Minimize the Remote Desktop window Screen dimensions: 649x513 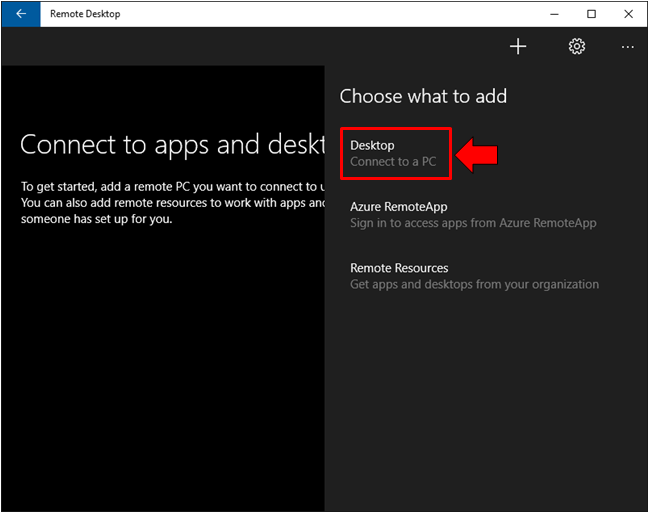click(x=554, y=14)
